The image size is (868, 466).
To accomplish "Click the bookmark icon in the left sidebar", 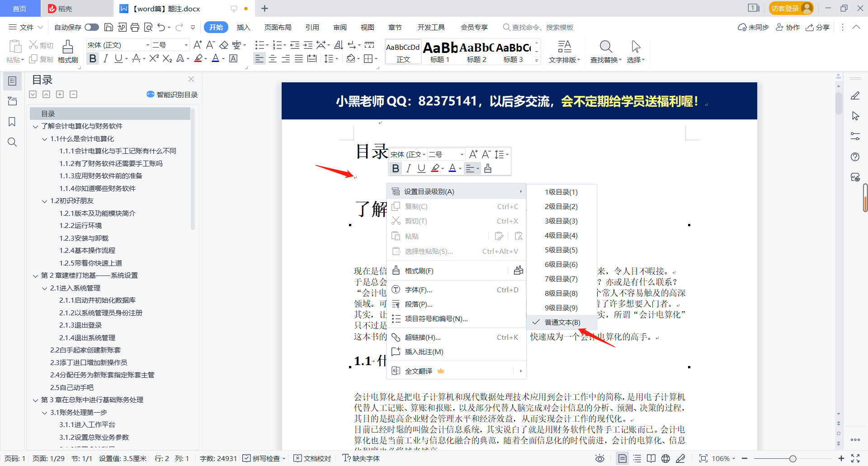I will click(12, 122).
